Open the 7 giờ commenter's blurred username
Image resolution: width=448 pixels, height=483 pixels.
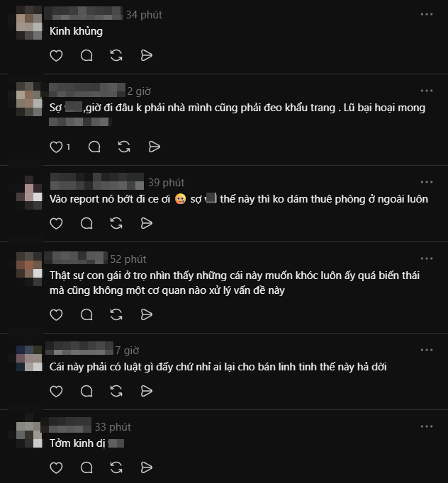point(79,348)
